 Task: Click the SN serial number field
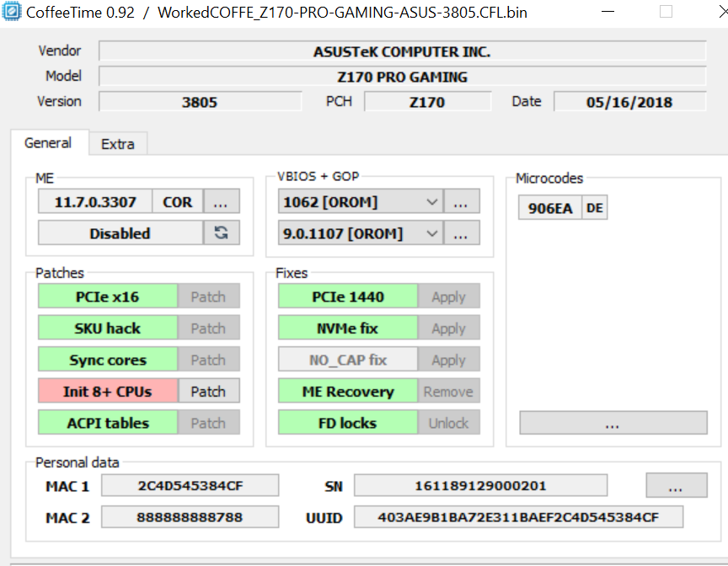point(480,485)
